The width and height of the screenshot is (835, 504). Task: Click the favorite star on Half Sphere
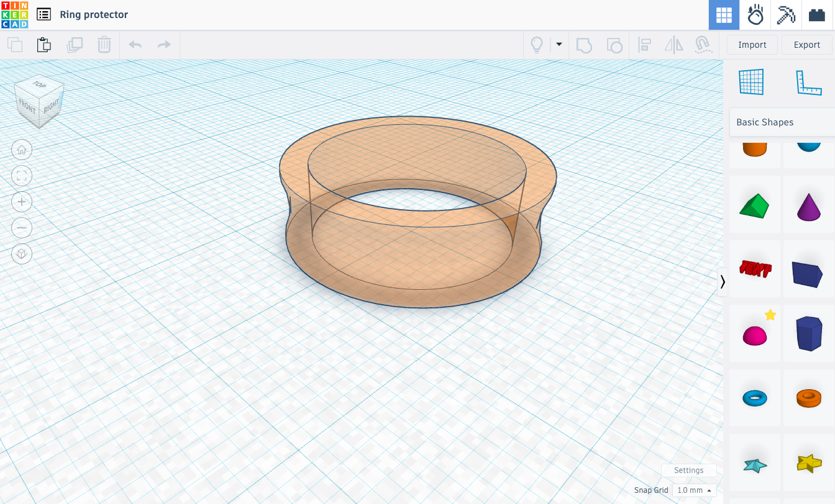(x=770, y=315)
